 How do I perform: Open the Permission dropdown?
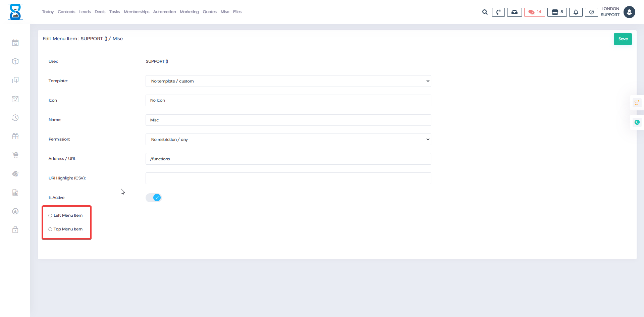pos(288,140)
